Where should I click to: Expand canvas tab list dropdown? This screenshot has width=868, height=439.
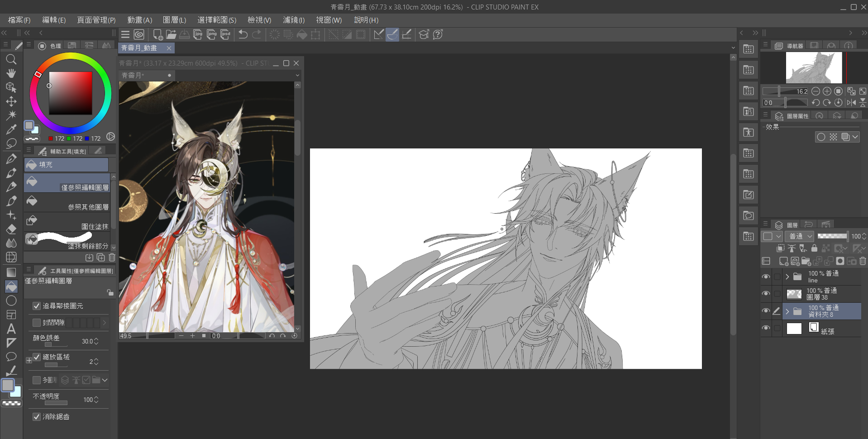tap(733, 48)
